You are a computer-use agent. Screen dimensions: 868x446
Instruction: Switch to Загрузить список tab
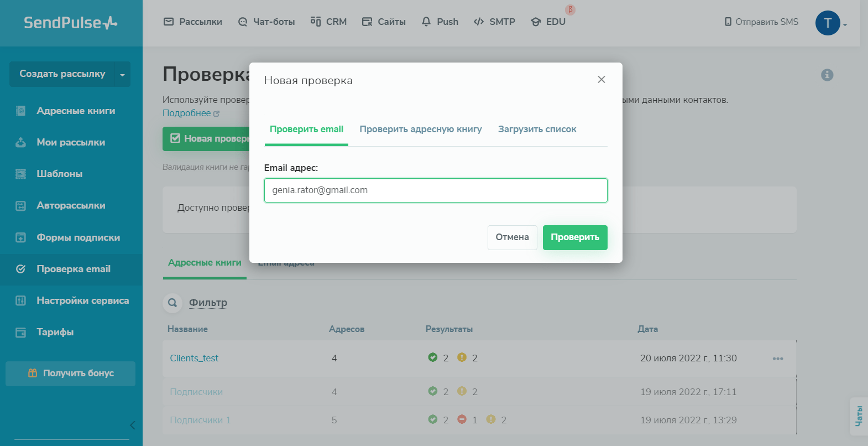[537, 129]
